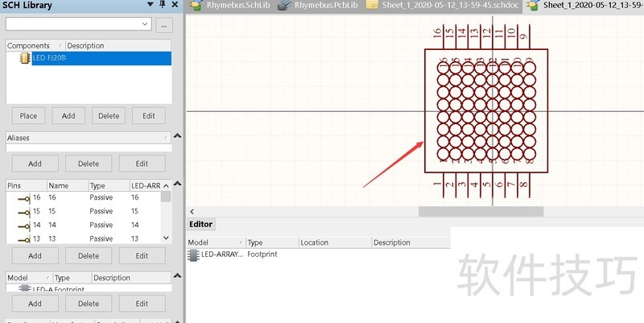Image resolution: width=644 pixels, height=323 pixels.
Task: Select pin 13 row in Pins list
Action: (84, 238)
